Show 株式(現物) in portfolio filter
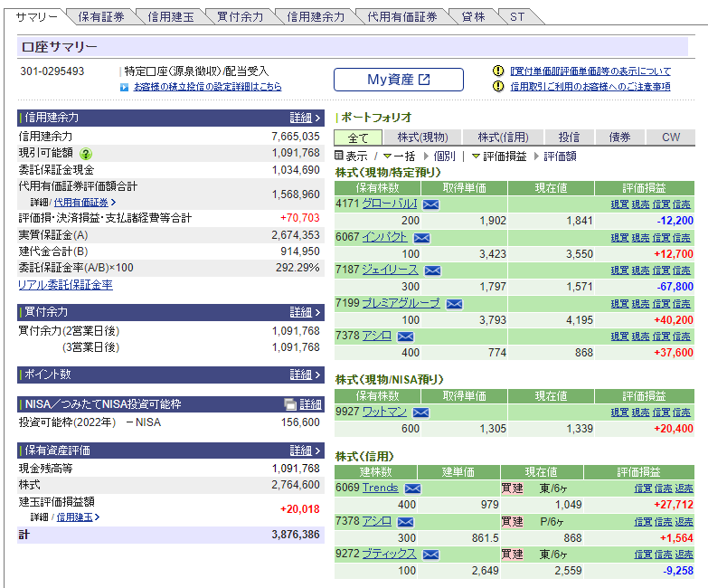The height and width of the screenshot is (588, 708). (422, 138)
